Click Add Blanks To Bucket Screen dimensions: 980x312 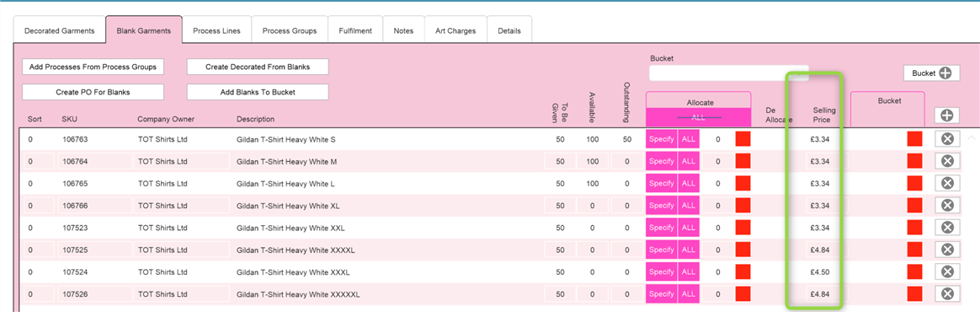pos(258,92)
